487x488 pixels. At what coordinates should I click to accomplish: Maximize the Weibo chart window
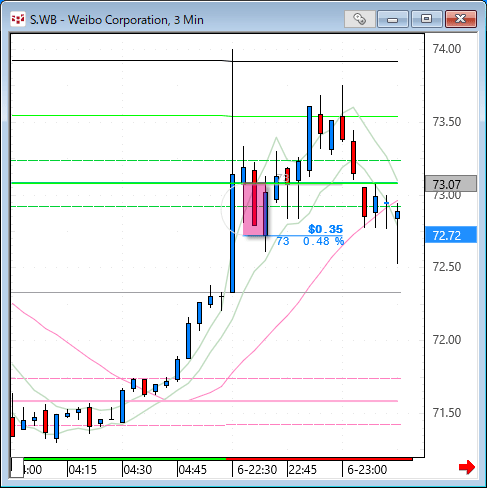click(x=426, y=19)
